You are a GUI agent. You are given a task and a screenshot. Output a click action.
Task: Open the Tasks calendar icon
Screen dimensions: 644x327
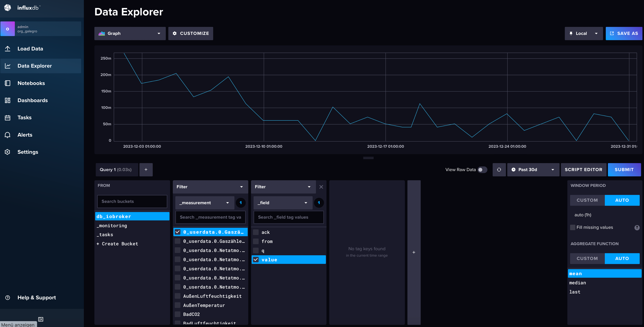click(7, 118)
